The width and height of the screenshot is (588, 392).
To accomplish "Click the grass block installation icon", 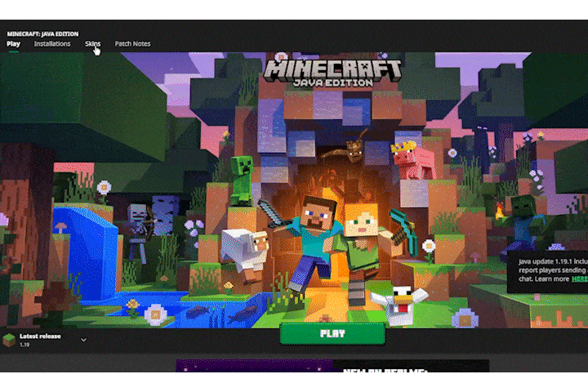I will 9,340.
